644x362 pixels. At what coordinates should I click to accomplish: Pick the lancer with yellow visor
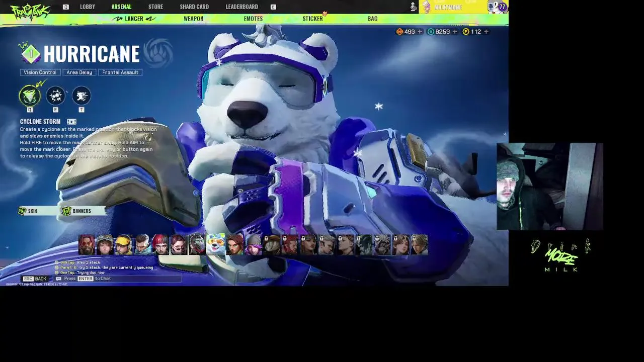[123, 244]
